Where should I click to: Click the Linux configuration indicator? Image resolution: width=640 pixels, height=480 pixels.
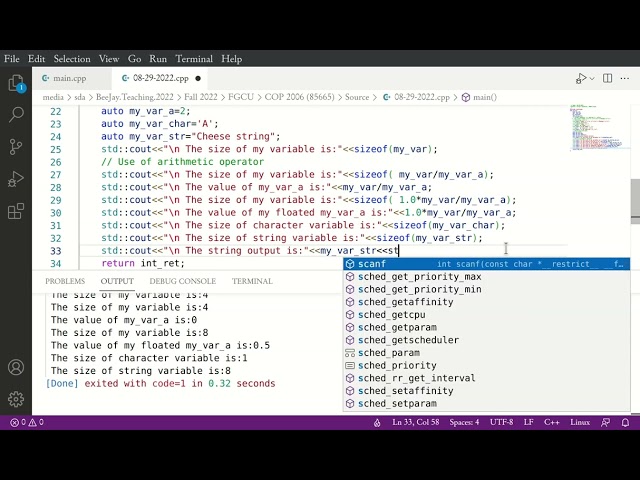(580, 422)
